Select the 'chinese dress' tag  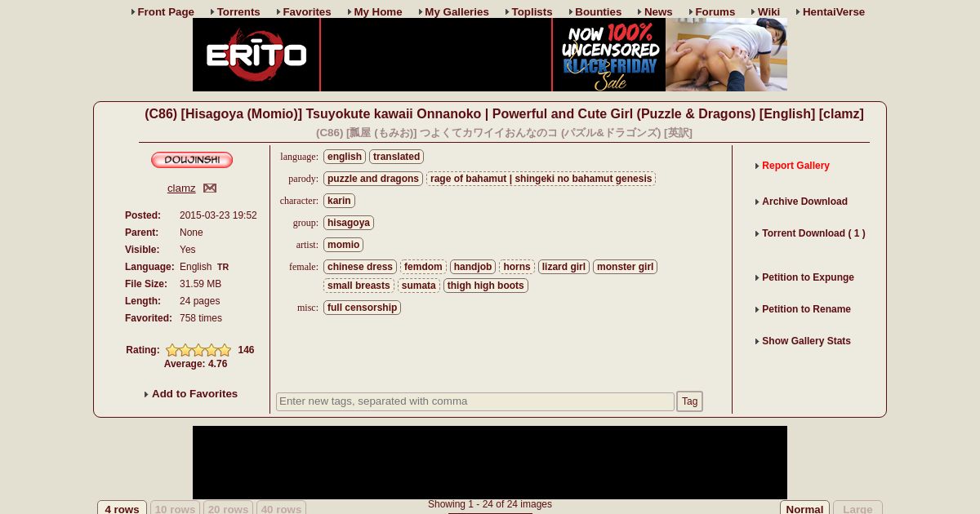pyautogui.click(x=360, y=267)
